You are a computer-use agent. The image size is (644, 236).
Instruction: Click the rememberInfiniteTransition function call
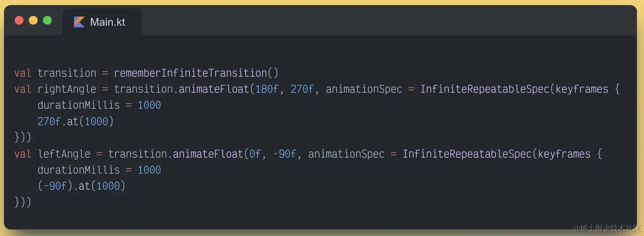[196, 73]
